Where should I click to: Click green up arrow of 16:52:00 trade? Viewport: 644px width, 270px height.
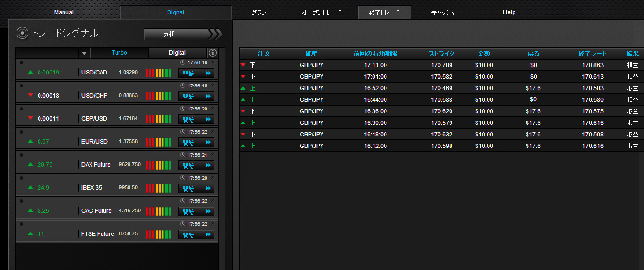tap(243, 88)
